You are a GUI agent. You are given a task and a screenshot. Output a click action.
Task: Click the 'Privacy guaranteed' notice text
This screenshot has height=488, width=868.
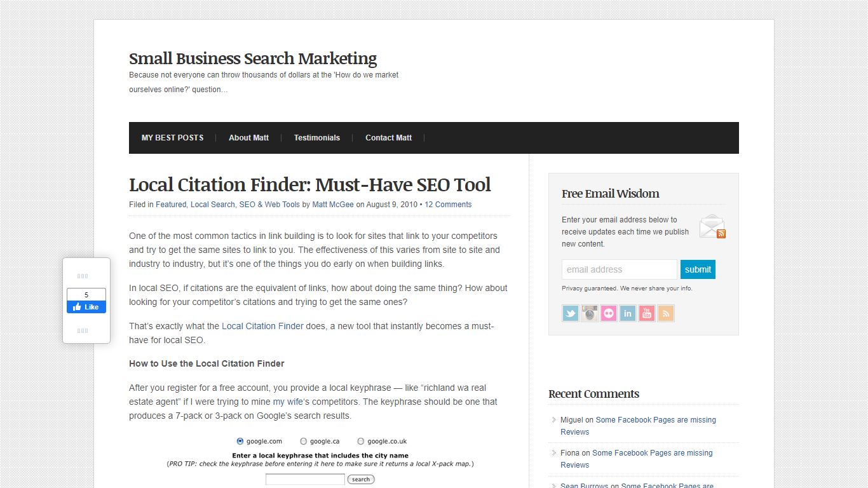tap(627, 288)
